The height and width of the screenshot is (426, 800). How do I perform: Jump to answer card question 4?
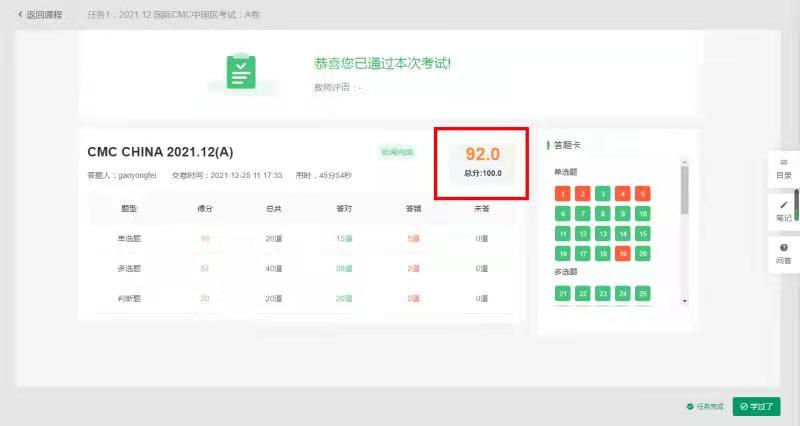(622, 194)
